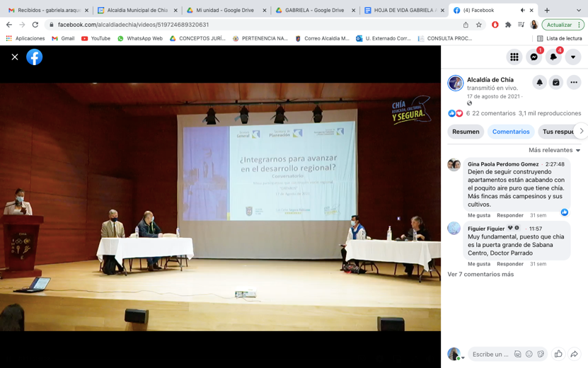Open the YouTube bookmark
Viewport: 588px width, 368px height.
click(96, 38)
